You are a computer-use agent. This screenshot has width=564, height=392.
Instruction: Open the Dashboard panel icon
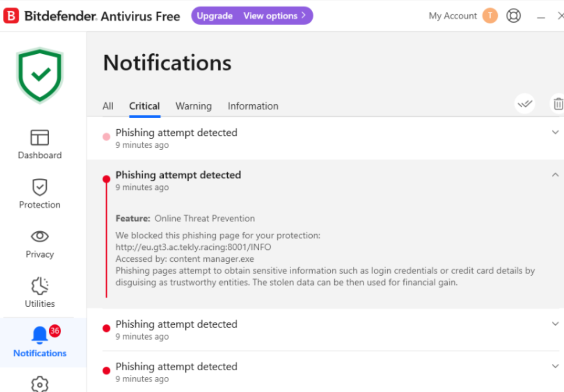pyautogui.click(x=39, y=138)
